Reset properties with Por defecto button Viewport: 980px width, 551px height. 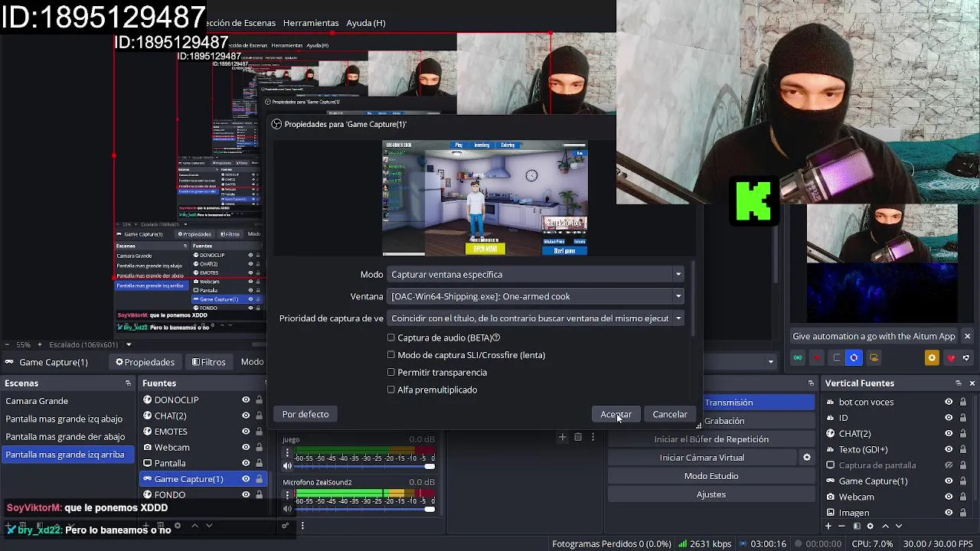coord(305,414)
